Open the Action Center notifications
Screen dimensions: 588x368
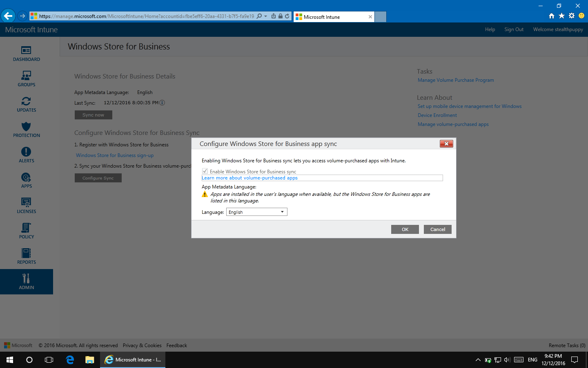click(x=575, y=360)
